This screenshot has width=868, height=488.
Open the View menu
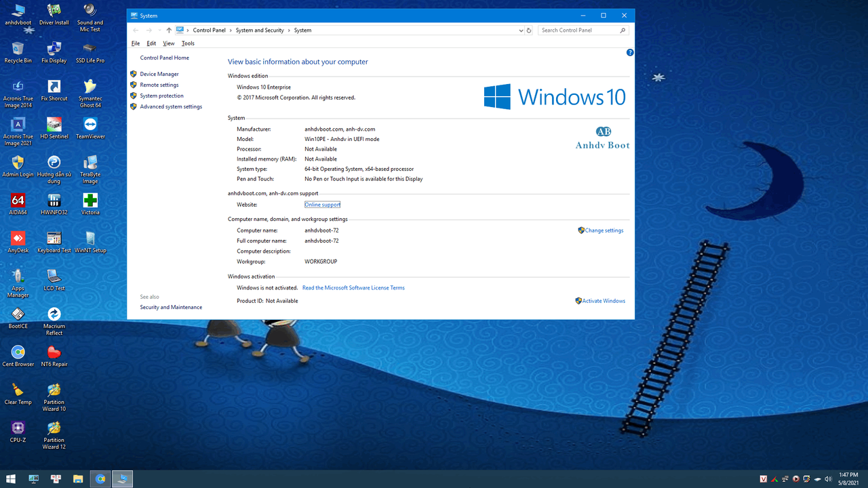(169, 43)
